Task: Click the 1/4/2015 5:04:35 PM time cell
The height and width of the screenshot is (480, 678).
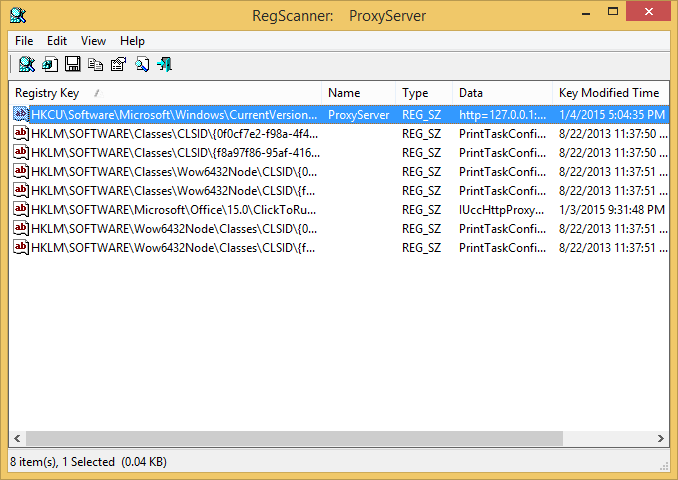Action: tap(612, 115)
